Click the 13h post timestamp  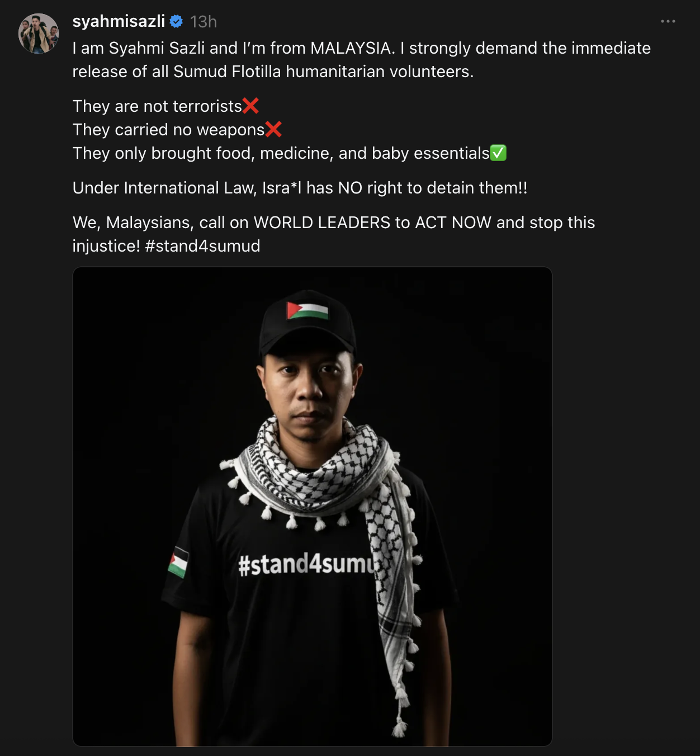point(203,21)
